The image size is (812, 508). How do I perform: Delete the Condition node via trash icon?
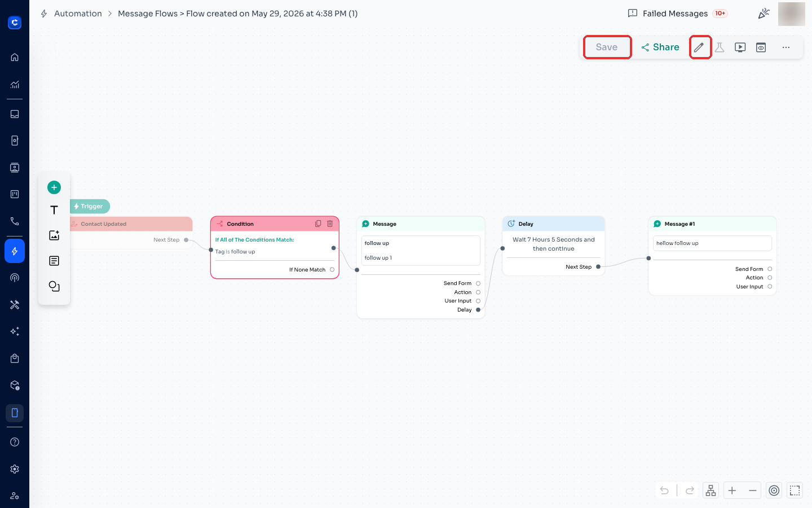coord(330,224)
